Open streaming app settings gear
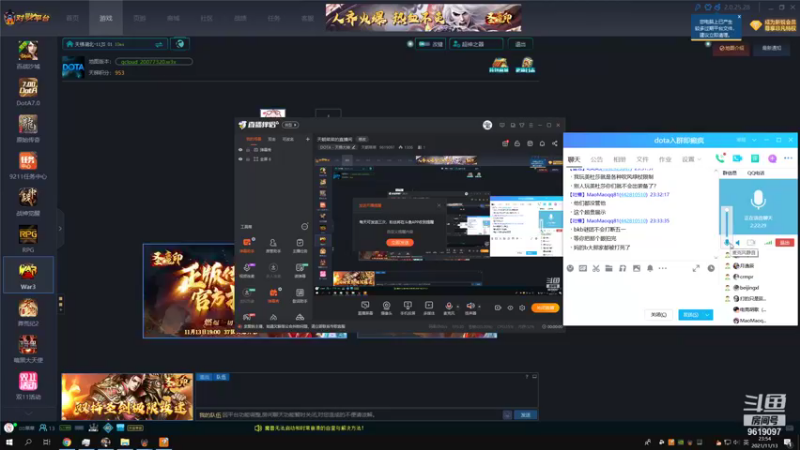This screenshot has height=450, width=800. pos(522,308)
